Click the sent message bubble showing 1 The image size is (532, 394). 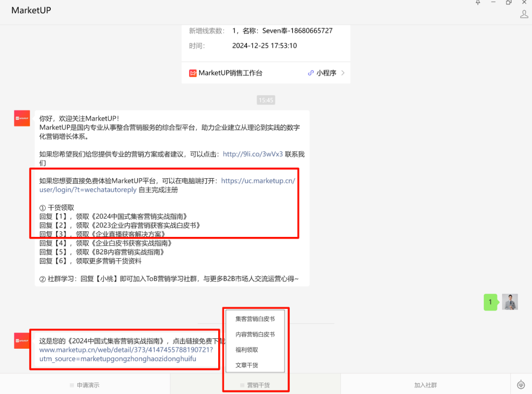[490, 302]
